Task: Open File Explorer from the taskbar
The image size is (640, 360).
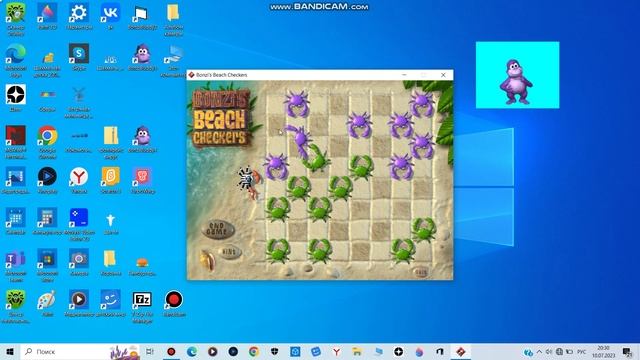Action: 357,351
